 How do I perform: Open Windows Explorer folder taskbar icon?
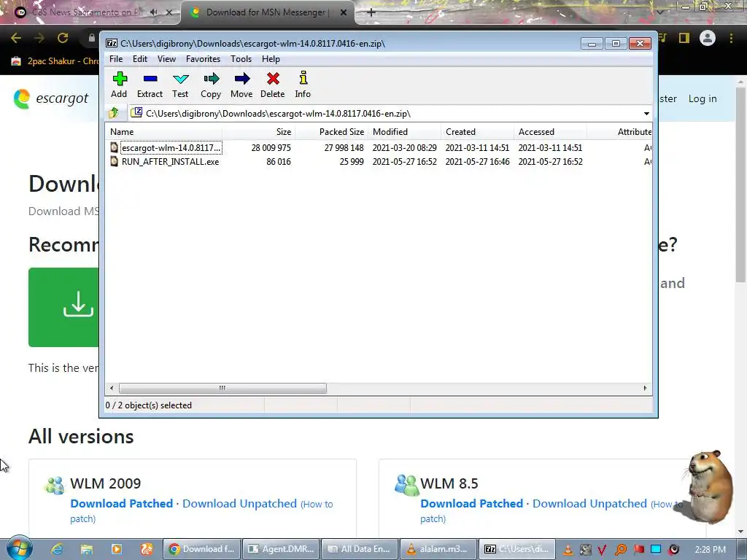click(x=87, y=549)
